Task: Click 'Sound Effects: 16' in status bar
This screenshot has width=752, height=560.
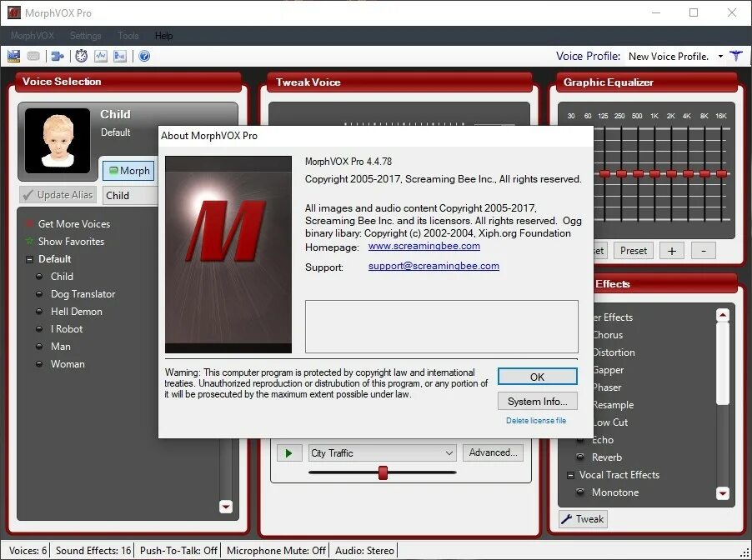Action: click(93, 550)
